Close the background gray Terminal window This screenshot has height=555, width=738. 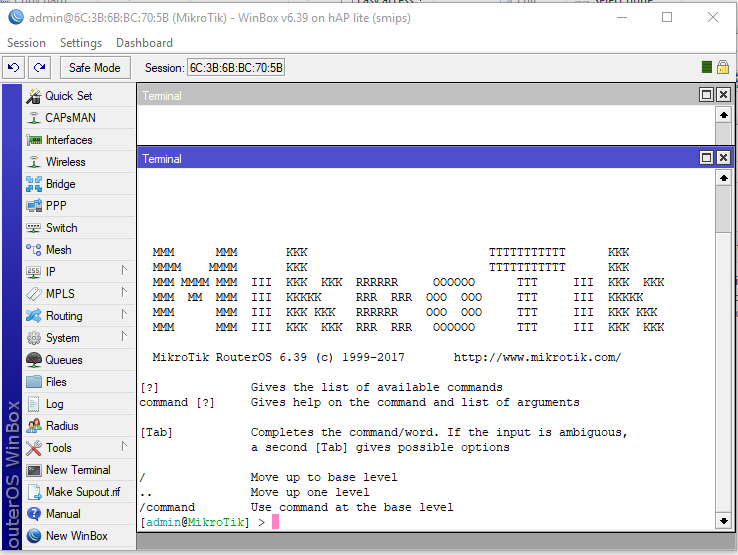(x=723, y=95)
